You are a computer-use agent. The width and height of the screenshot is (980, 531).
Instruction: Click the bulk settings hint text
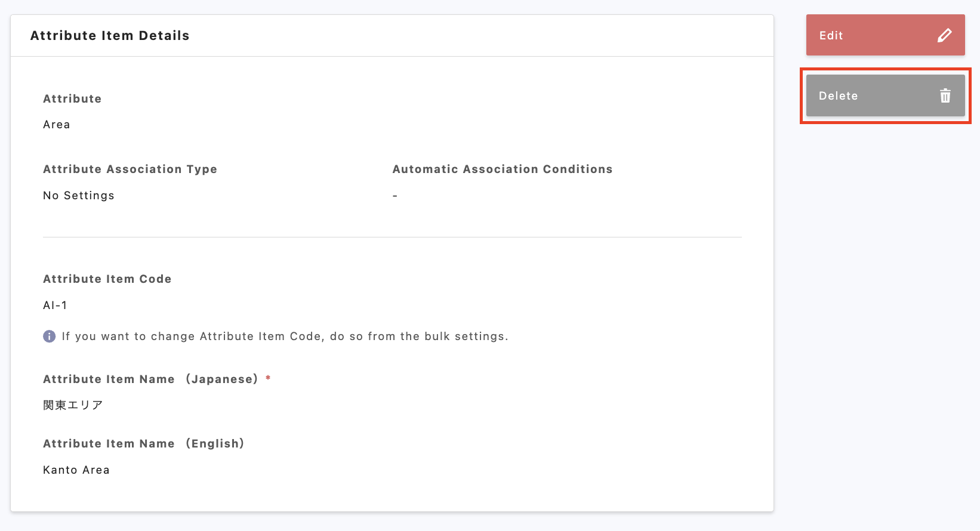tap(285, 336)
